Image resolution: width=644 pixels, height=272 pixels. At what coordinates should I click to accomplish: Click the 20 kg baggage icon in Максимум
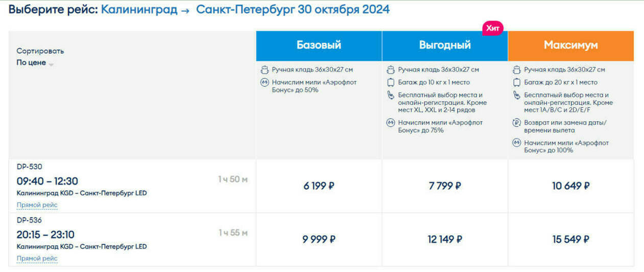(517, 82)
